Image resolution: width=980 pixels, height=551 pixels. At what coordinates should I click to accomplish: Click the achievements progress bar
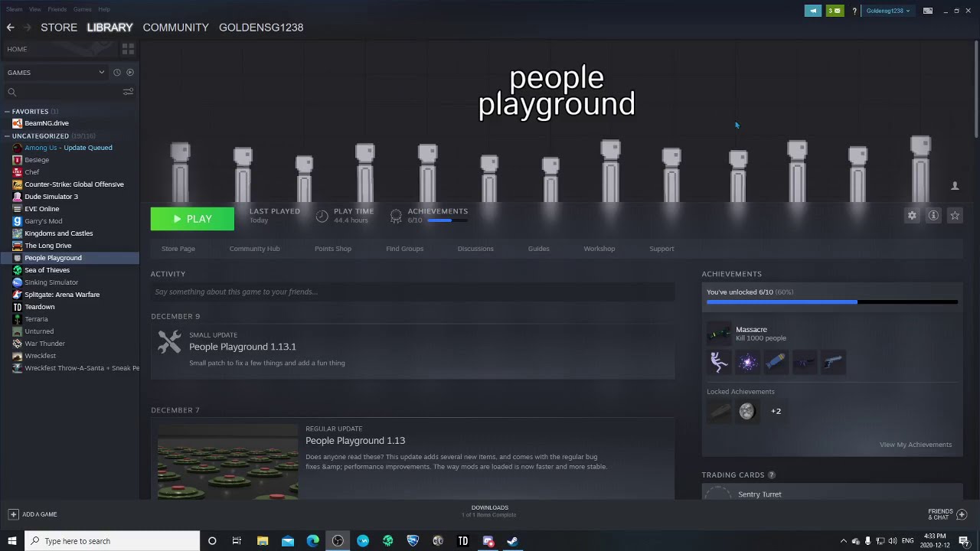coord(832,302)
